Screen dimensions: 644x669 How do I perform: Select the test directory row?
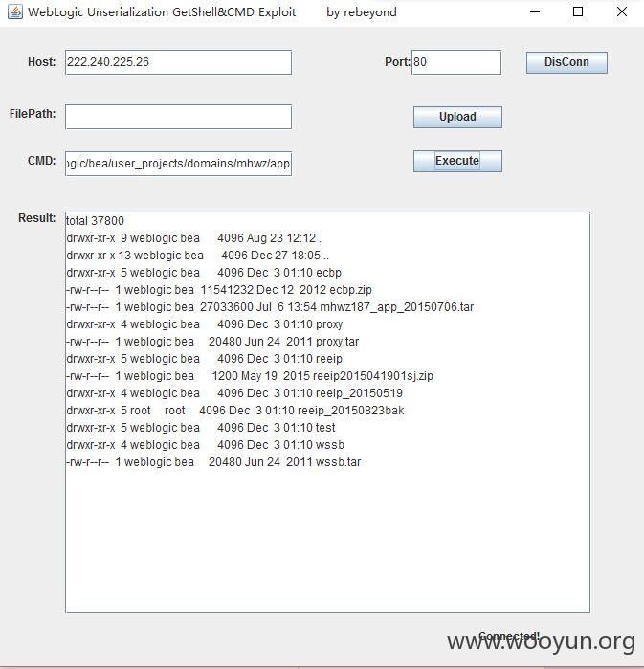201,428
